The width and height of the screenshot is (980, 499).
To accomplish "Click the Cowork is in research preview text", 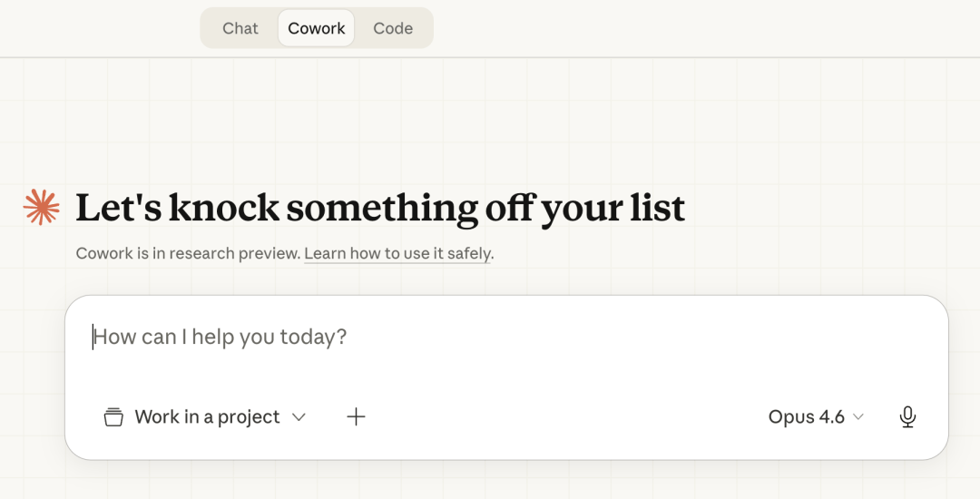I will pyautogui.click(x=187, y=254).
